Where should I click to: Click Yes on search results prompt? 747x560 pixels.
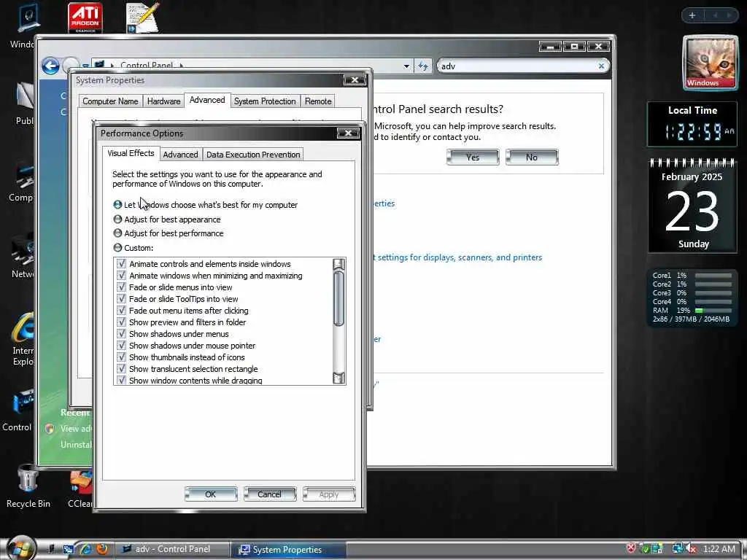pyautogui.click(x=473, y=157)
